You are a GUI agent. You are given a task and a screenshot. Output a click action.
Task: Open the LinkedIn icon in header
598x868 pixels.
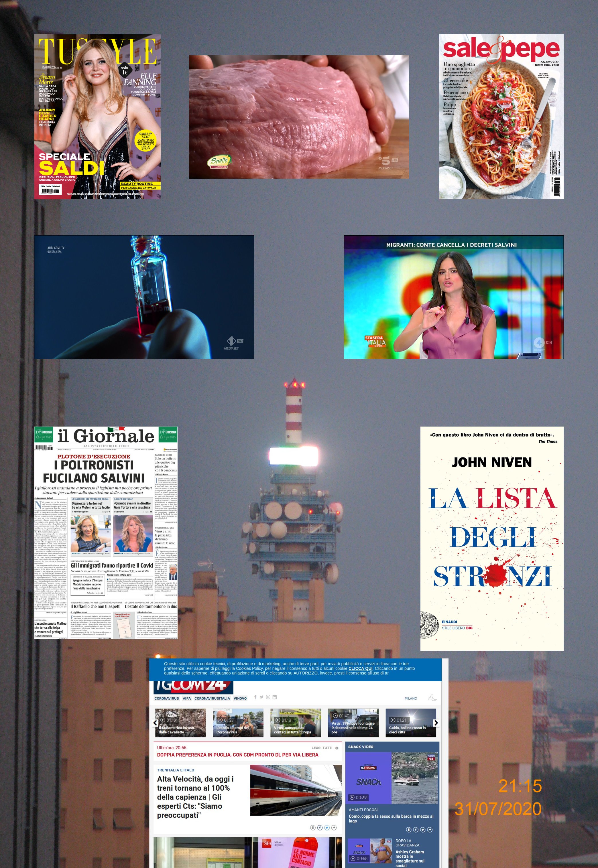tap(275, 697)
